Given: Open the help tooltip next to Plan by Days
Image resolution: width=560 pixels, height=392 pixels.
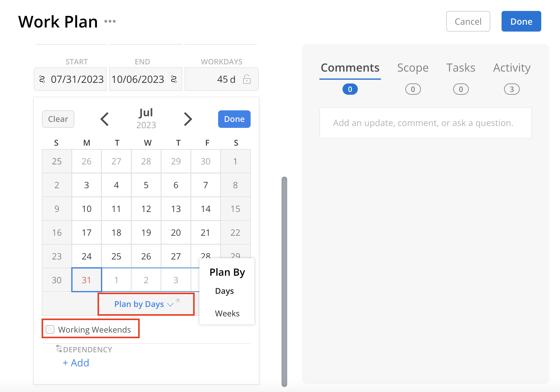Looking at the screenshot, I should (177, 300).
